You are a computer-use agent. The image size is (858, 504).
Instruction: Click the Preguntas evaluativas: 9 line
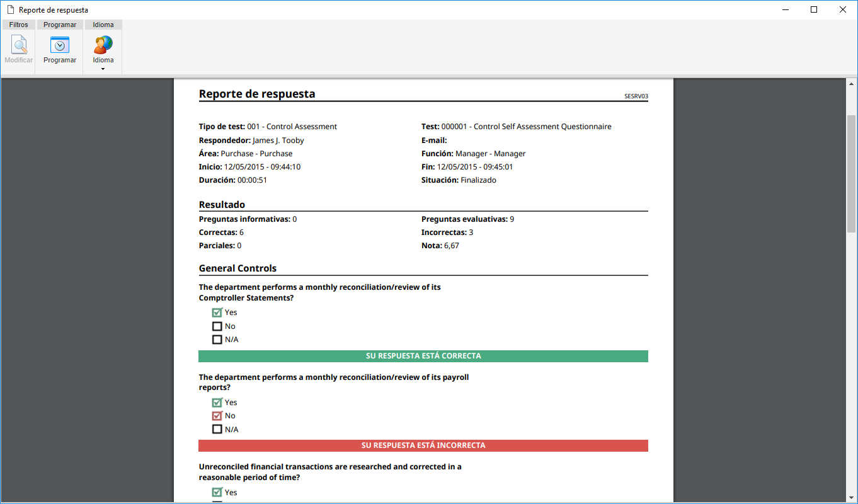(x=468, y=219)
